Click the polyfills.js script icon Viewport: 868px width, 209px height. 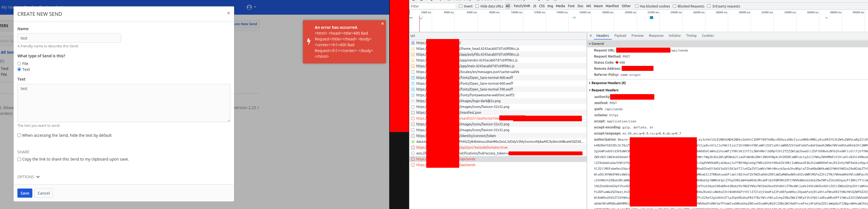click(413, 54)
